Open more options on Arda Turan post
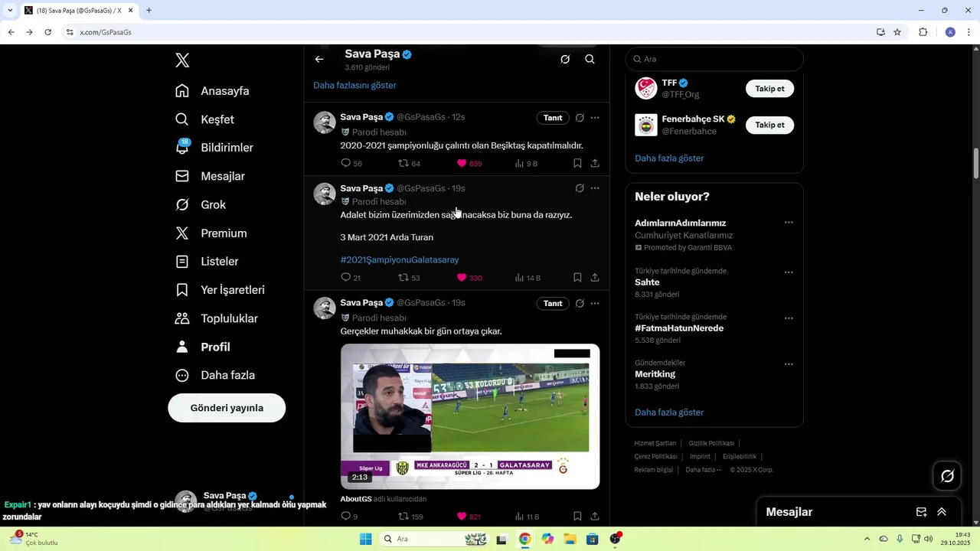This screenshot has width=980, height=551. tap(595, 188)
